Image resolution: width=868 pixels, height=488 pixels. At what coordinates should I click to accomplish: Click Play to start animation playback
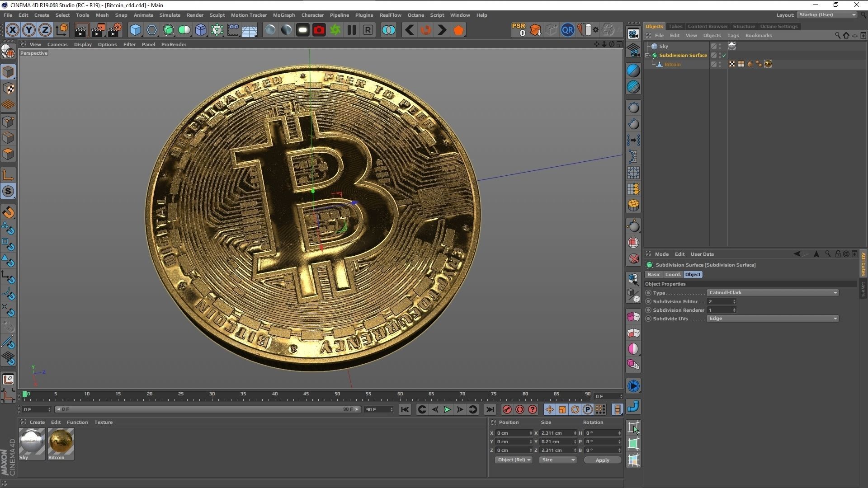click(x=447, y=409)
